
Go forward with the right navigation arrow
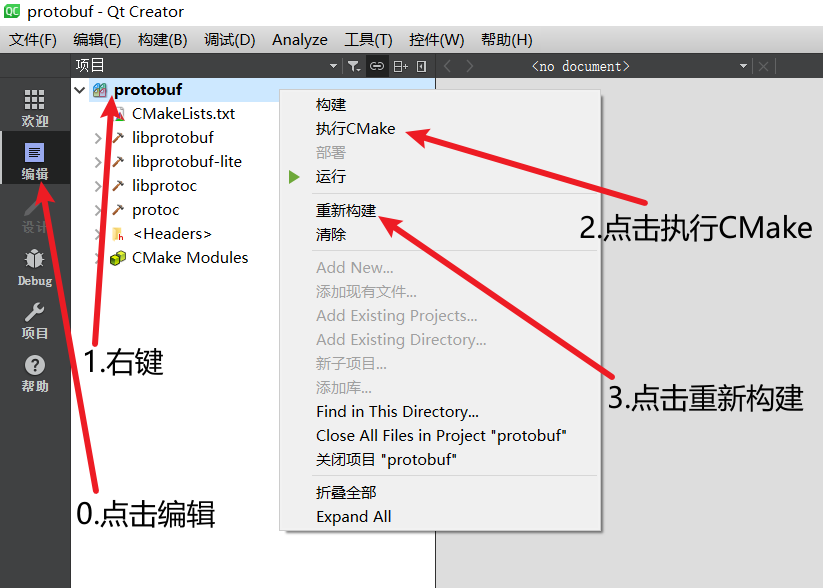point(470,66)
